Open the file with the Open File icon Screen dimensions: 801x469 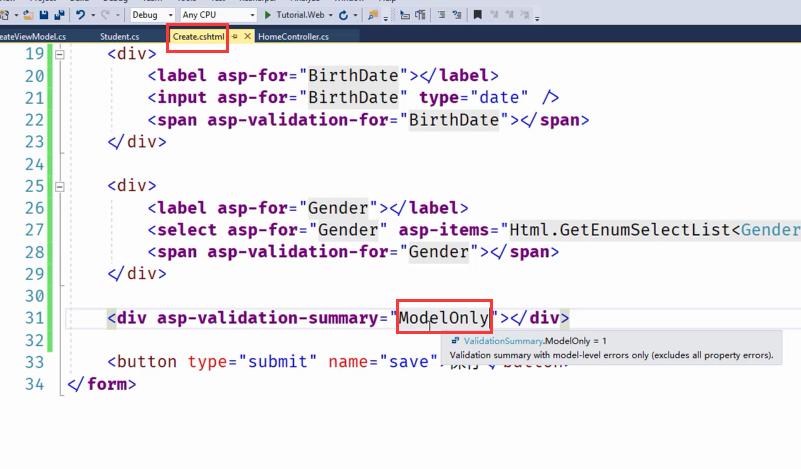pos(29,15)
